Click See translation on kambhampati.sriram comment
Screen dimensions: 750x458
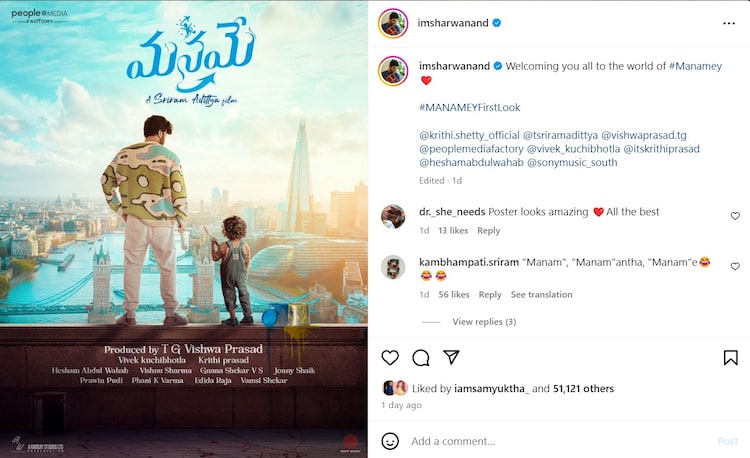pos(541,294)
